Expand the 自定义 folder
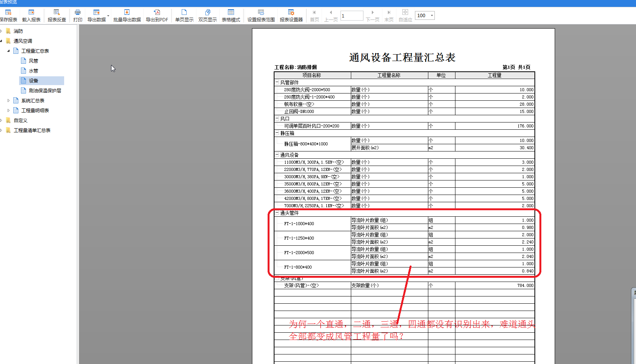This screenshot has width=636, height=364. pos(1,120)
